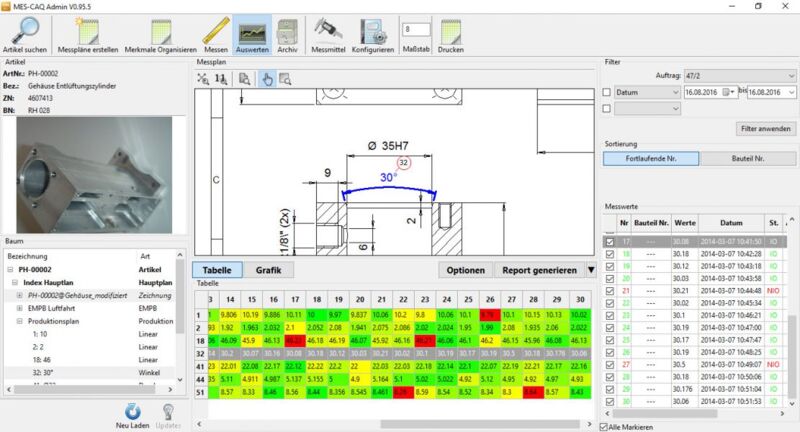Click the Baum tree horizontal scrollbar
Screen dimensions: 800x432
pos(84,389)
